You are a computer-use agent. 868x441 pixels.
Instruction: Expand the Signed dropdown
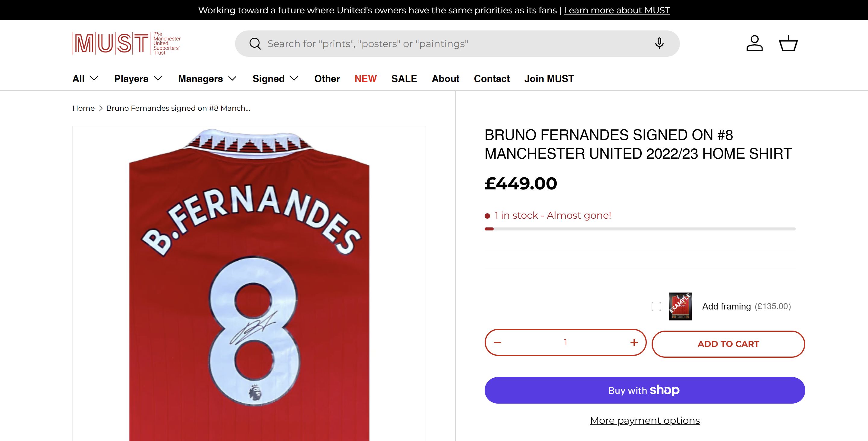pos(275,78)
